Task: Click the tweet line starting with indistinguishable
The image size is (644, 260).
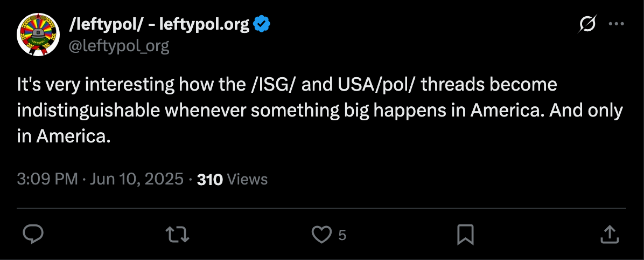Action: 320,111
